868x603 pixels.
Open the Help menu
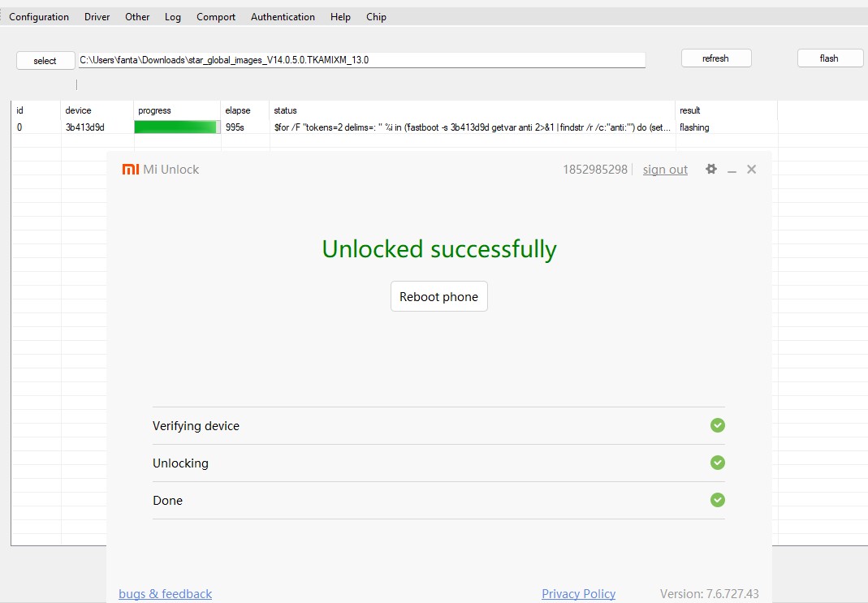(340, 16)
